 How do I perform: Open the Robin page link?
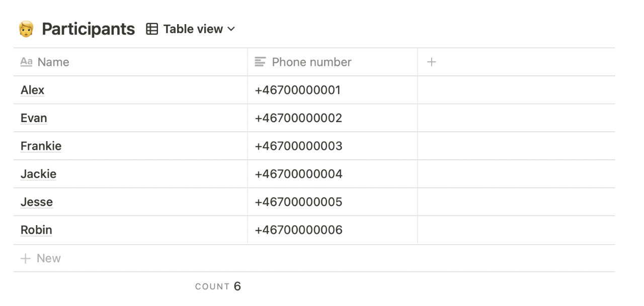(36, 230)
